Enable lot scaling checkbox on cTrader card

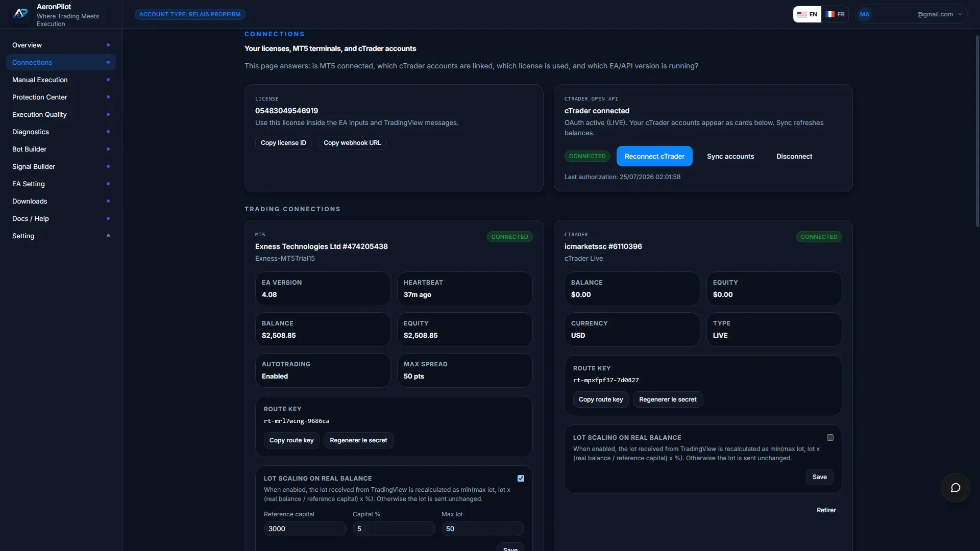coord(830,437)
